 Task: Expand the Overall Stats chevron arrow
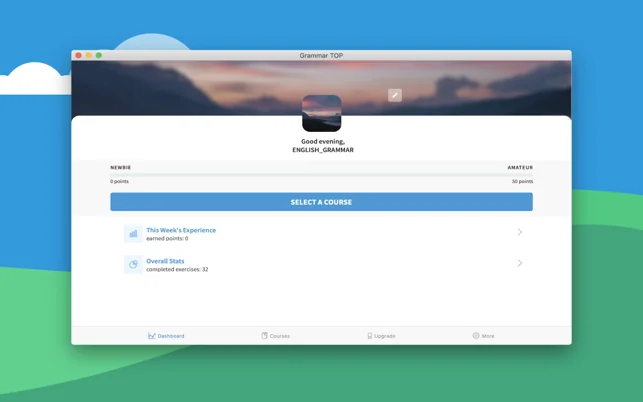520,263
